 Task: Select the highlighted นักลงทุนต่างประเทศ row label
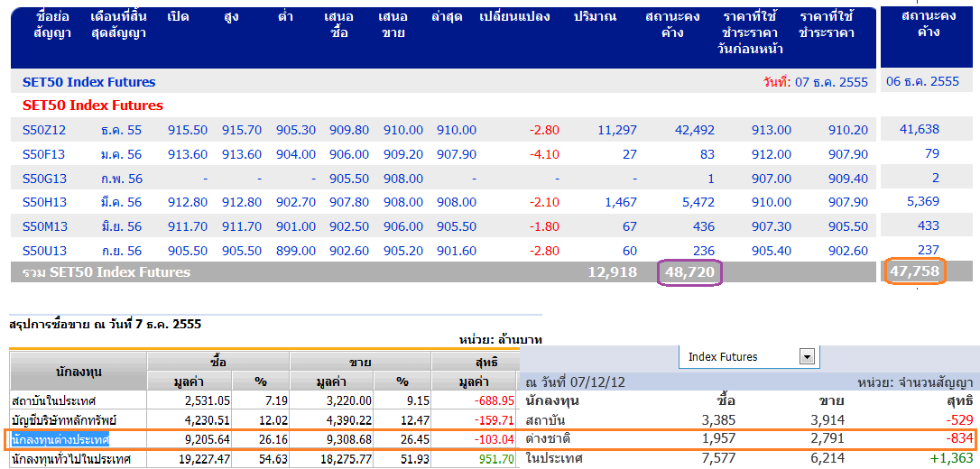tap(60, 440)
